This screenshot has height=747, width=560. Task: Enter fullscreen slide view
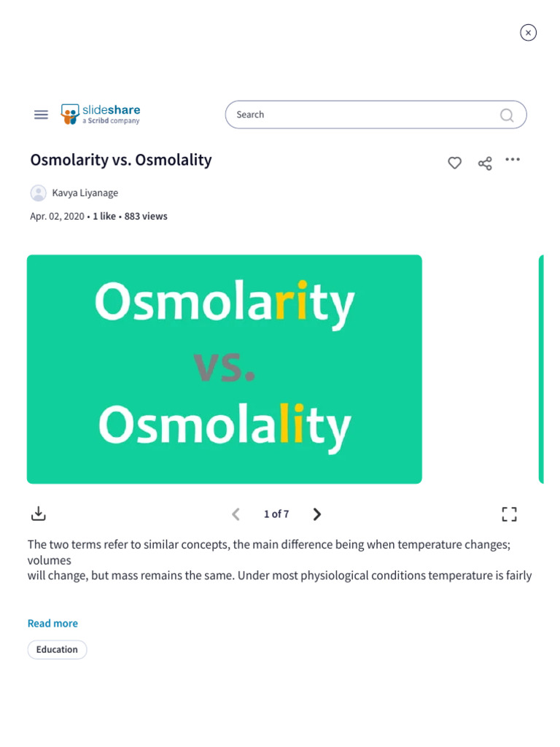pos(510,514)
